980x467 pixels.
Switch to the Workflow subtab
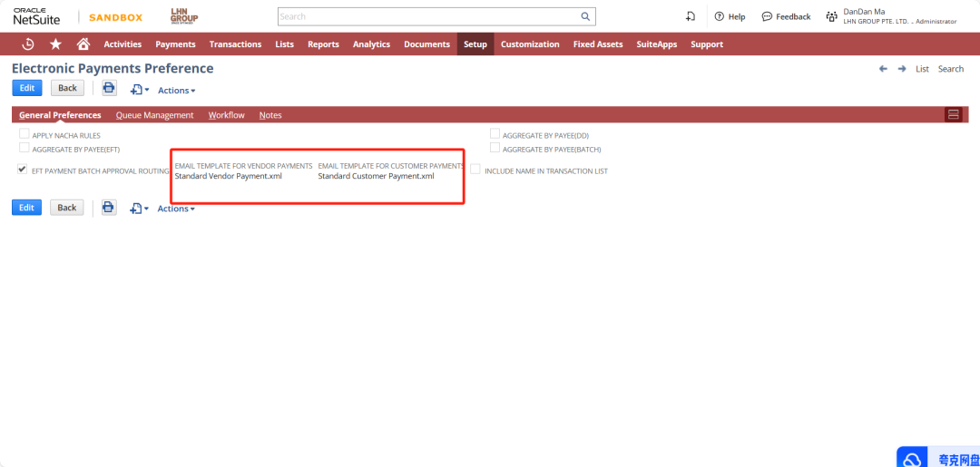tap(227, 115)
